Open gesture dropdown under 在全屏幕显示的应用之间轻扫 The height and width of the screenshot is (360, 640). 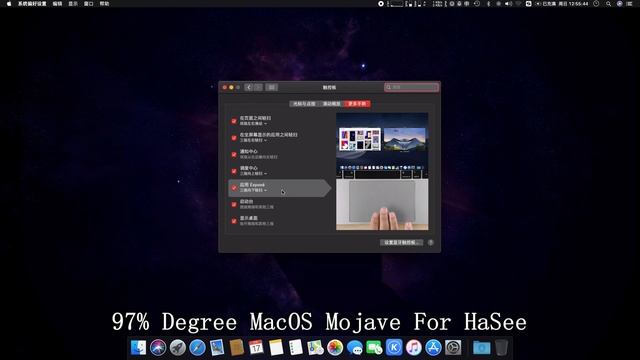tap(253, 140)
